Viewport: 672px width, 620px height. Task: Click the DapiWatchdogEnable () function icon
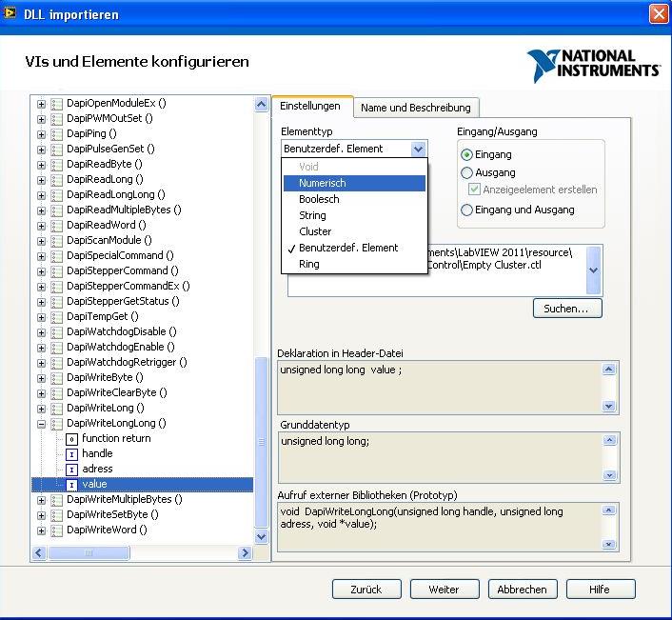point(57,347)
